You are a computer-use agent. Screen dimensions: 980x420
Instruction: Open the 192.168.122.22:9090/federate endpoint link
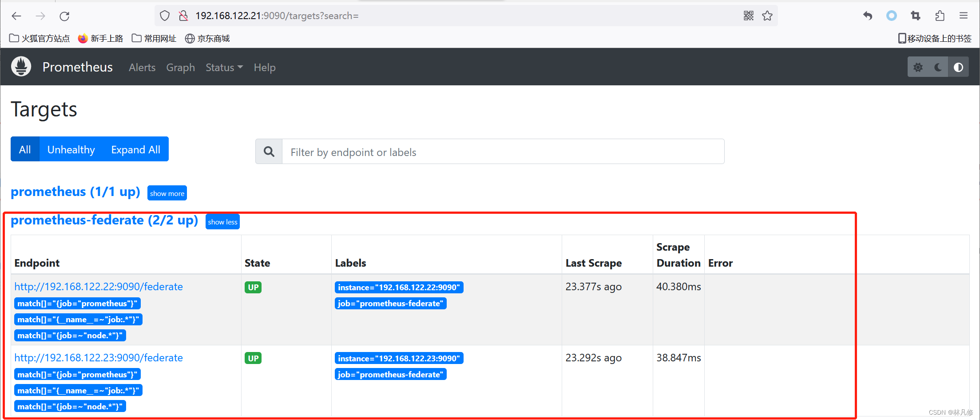(99, 287)
